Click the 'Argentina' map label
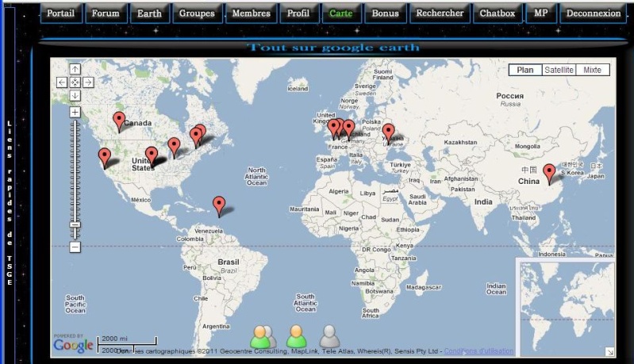 pyautogui.click(x=216, y=326)
